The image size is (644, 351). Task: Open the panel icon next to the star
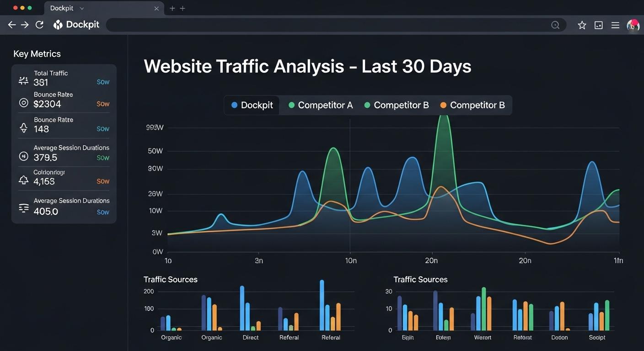[598, 25]
